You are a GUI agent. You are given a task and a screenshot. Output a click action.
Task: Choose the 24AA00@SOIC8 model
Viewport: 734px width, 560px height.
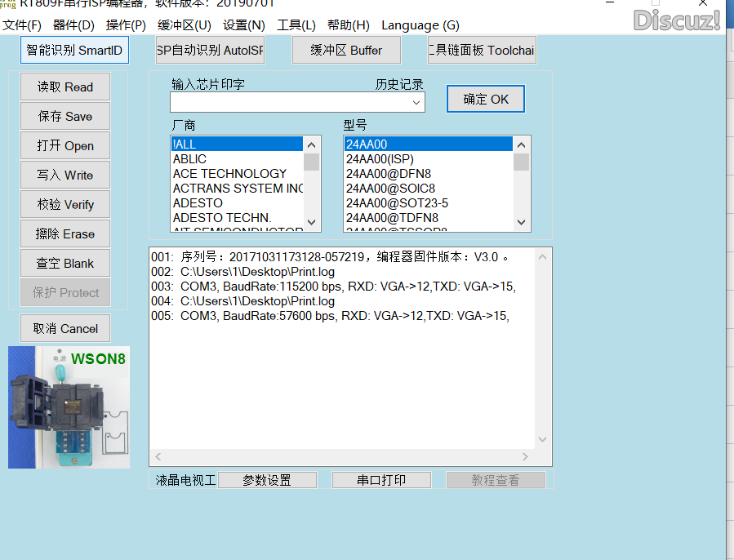coord(392,188)
